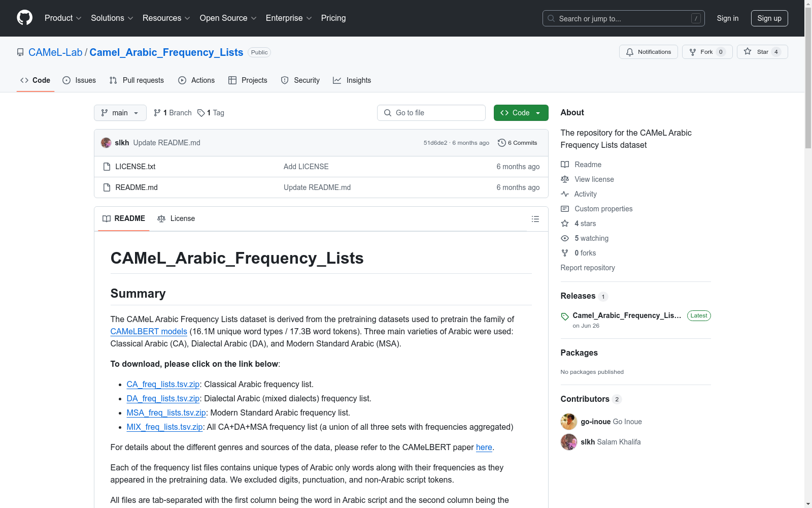This screenshot has height=508, width=812.
Task: Click the search magnifier icon in header
Action: pos(551,18)
